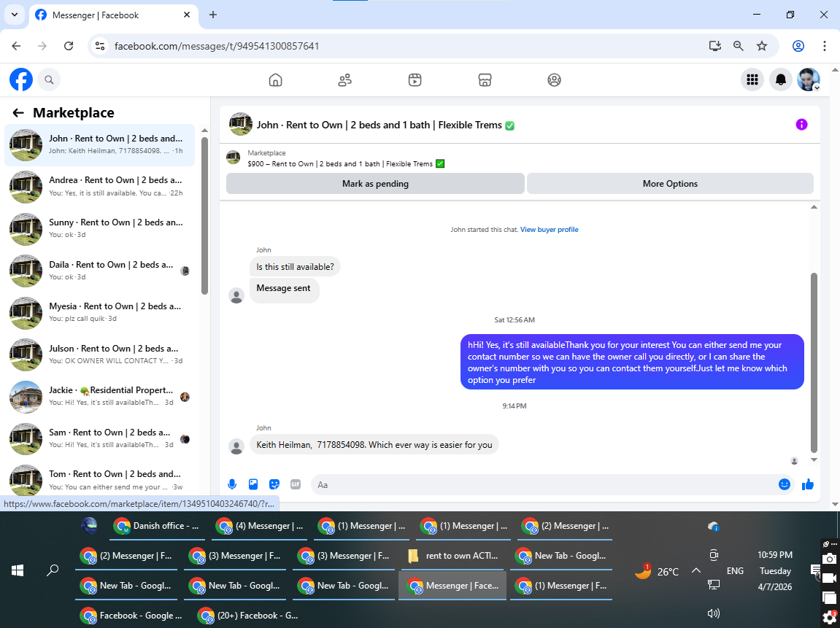Open conversation info purple icon
This screenshot has width=840, height=628.
801,125
